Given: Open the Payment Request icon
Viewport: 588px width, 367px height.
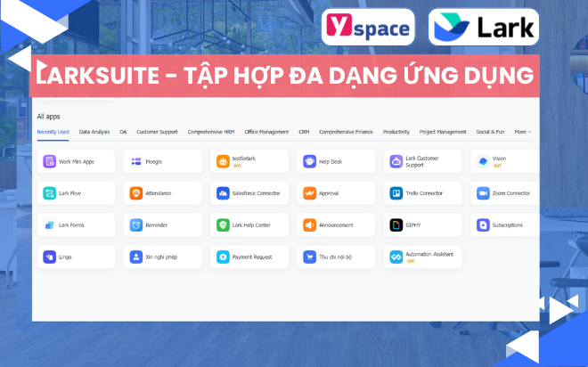Looking at the screenshot, I should pos(223,257).
